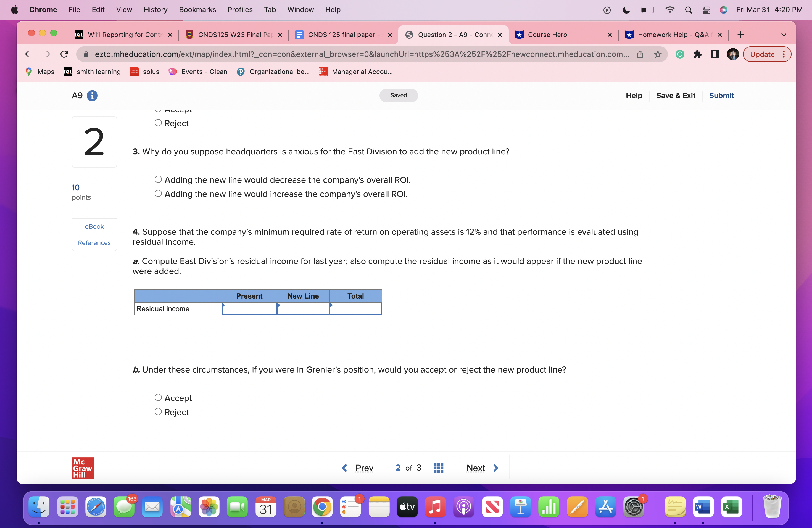
Task: Click the Present residual income input cell
Action: [x=249, y=309]
